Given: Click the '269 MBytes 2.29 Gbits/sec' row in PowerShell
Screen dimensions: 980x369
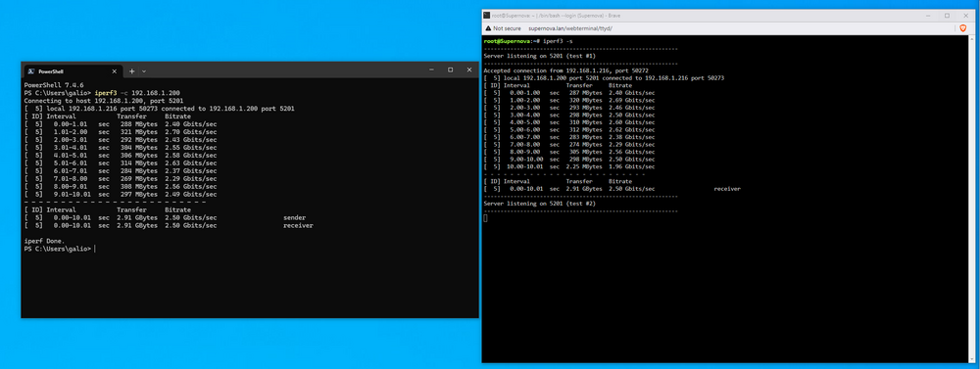Looking at the screenshot, I should tap(121, 178).
